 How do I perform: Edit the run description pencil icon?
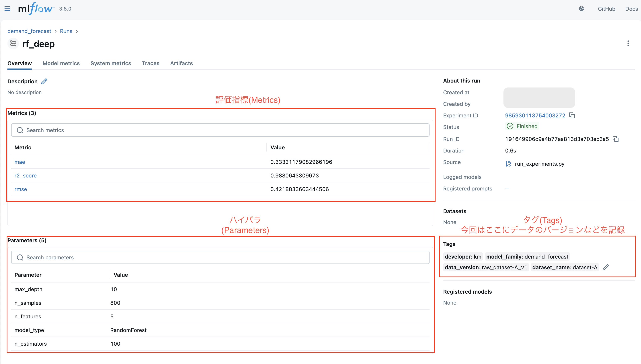coord(44,82)
